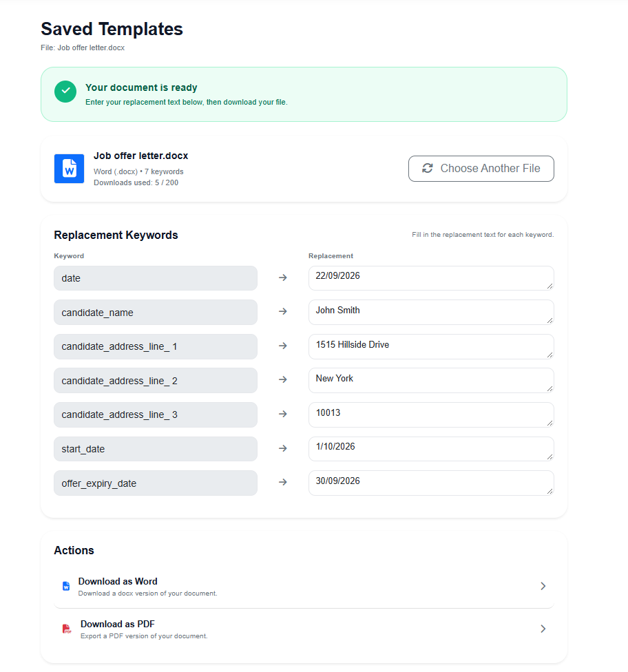Edit the New York replacement field

pyautogui.click(x=431, y=380)
